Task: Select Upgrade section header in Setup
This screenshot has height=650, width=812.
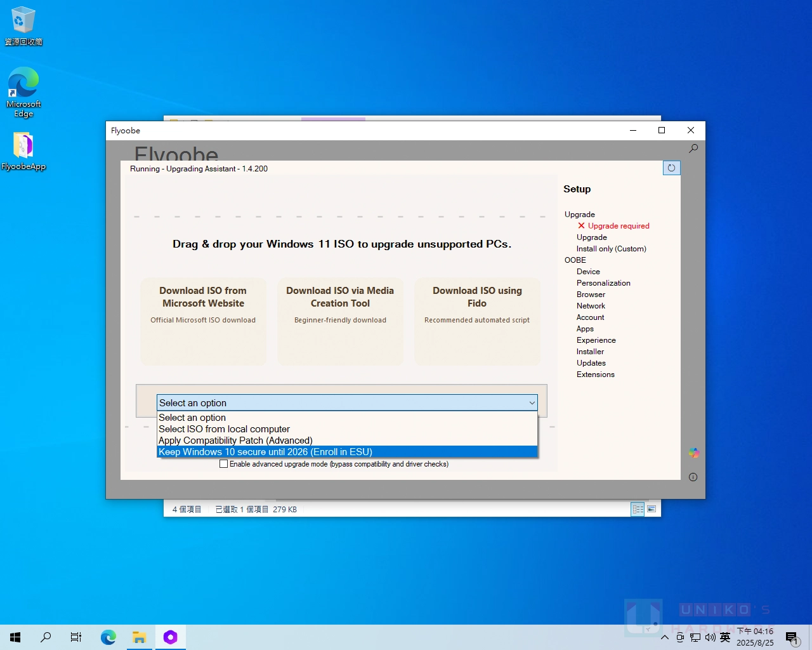Action: pyautogui.click(x=580, y=215)
